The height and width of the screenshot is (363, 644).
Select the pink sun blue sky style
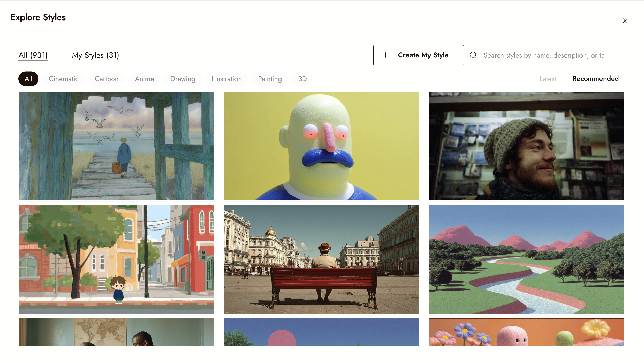[x=322, y=332]
